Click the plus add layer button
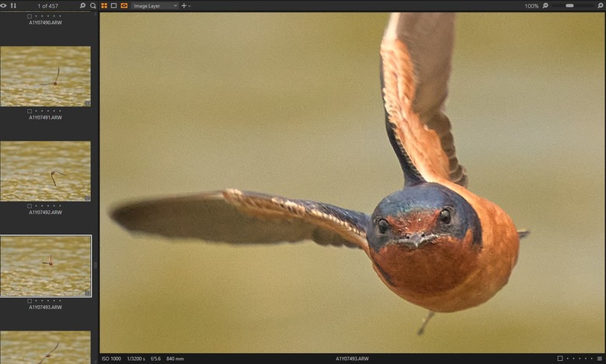The width and height of the screenshot is (606, 364). (x=184, y=5)
